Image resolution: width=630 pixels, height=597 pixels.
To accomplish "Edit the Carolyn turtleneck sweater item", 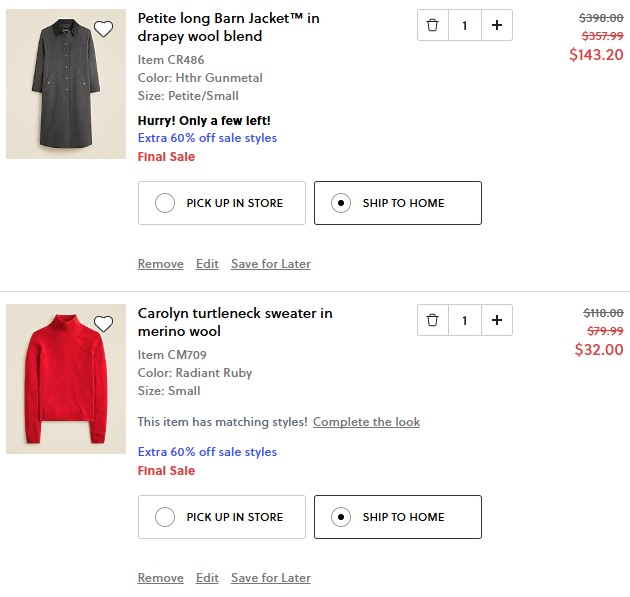I will point(207,578).
